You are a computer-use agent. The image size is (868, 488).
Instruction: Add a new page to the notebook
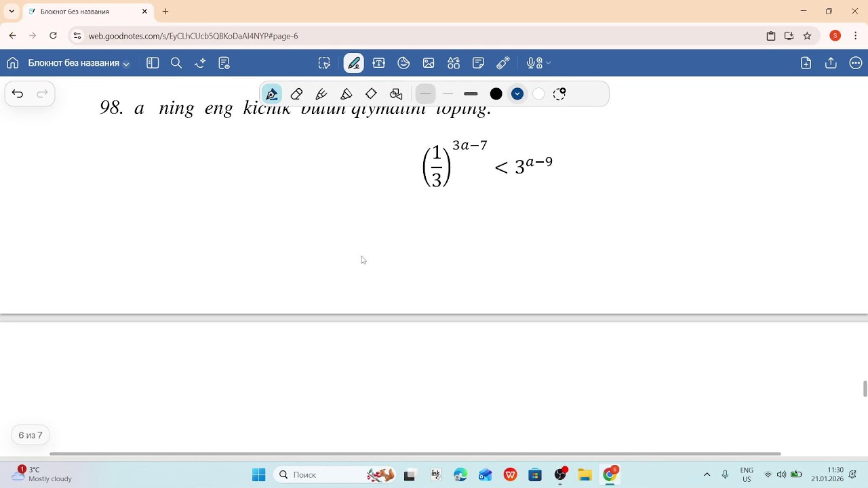pyautogui.click(x=806, y=63)
